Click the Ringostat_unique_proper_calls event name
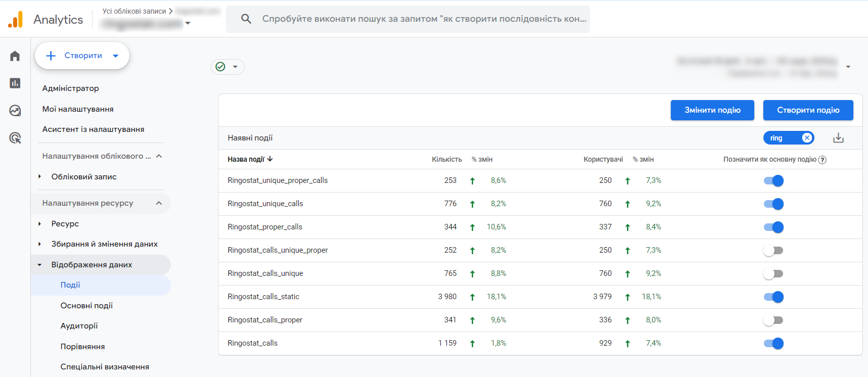 [x=278, y=180]
